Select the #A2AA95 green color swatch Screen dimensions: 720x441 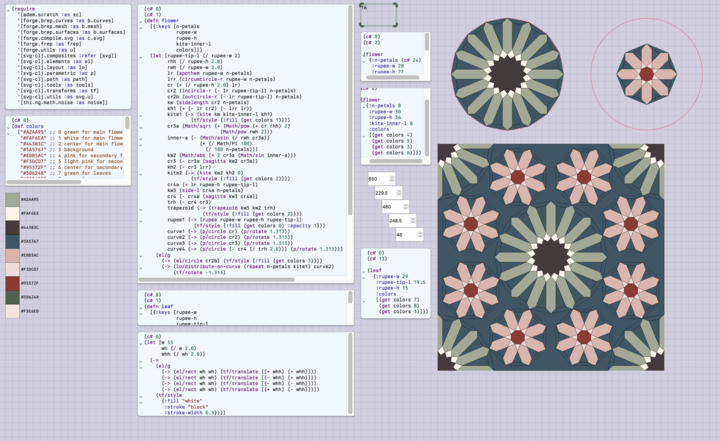tap(12, 199)
